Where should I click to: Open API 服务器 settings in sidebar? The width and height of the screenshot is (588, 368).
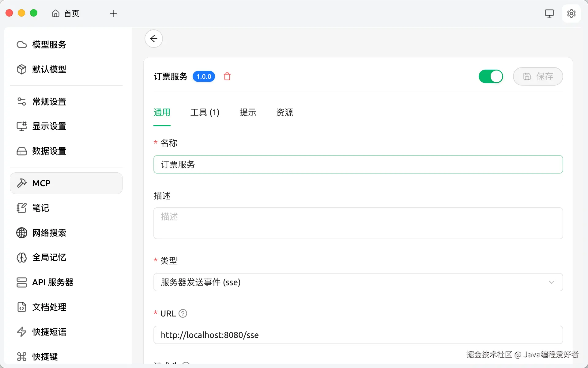pyautogui.click(x=53, y=282)
